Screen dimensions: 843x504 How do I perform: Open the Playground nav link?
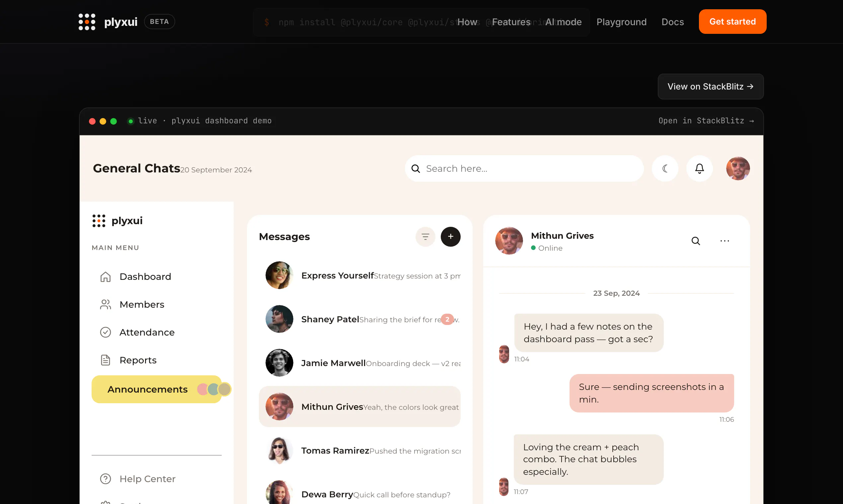[x=621, y=22]
